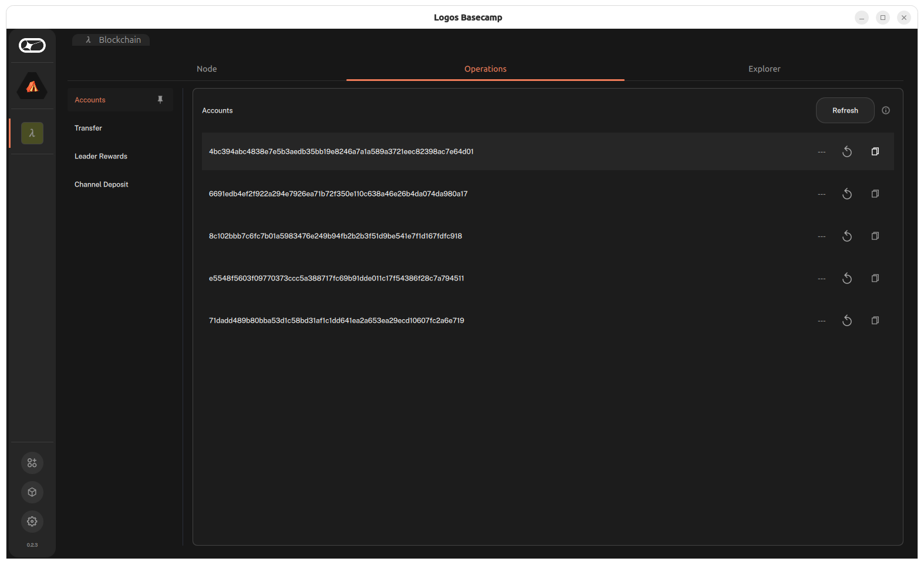Viewport: 924px width, 565px height.
Task: Open Accounts in the operations menu
Action: (x=120, y=100)
